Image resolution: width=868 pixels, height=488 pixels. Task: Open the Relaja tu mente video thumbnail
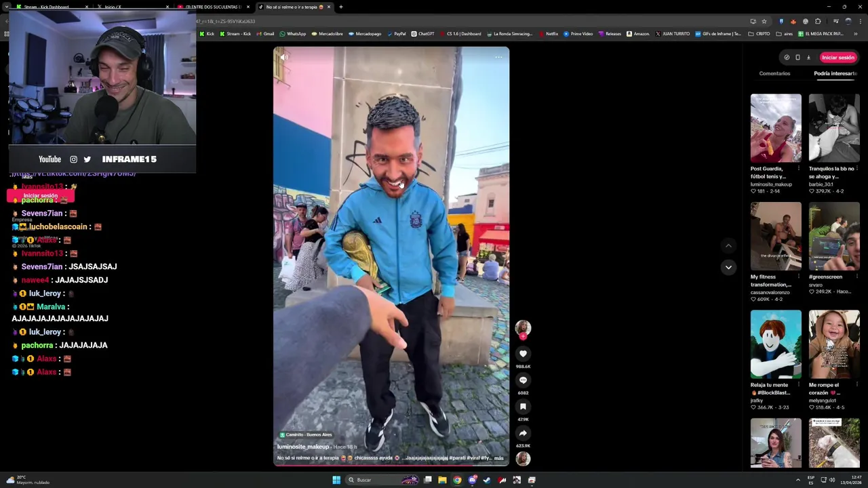point(776,344)
